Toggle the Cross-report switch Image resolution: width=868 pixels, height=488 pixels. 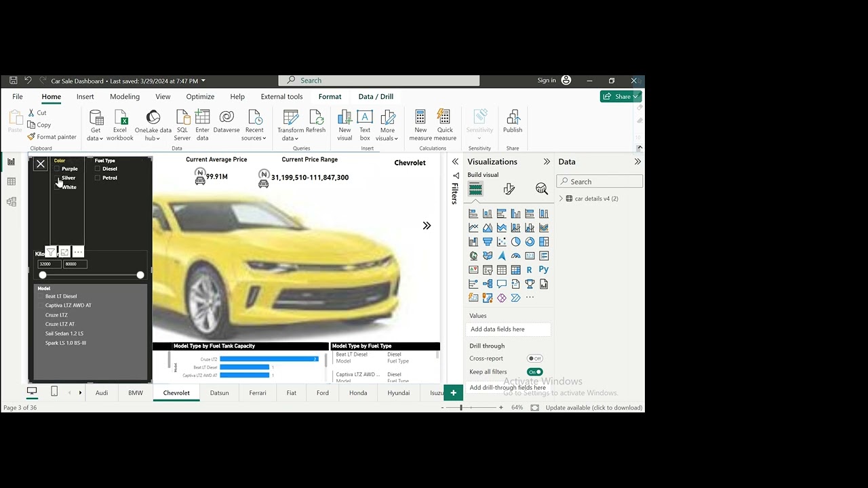click(x=535, y=359)
